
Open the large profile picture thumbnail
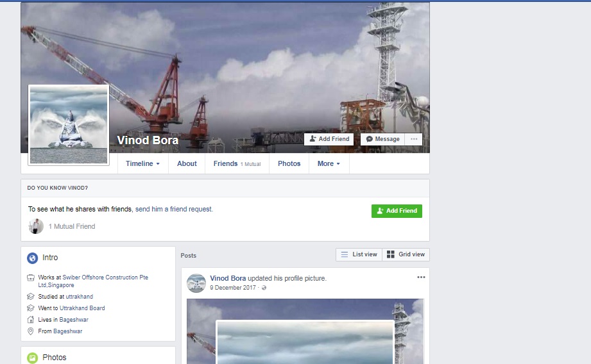[69, 126]
